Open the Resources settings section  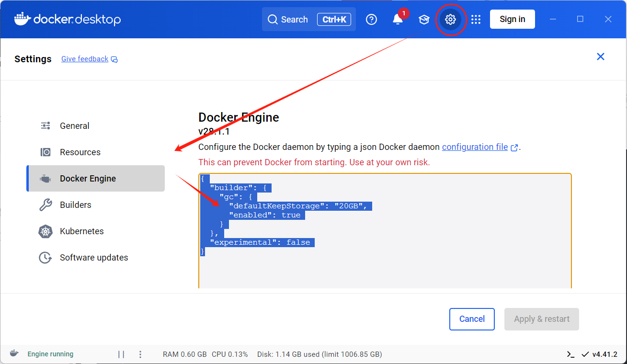click(x=95, y=152)
